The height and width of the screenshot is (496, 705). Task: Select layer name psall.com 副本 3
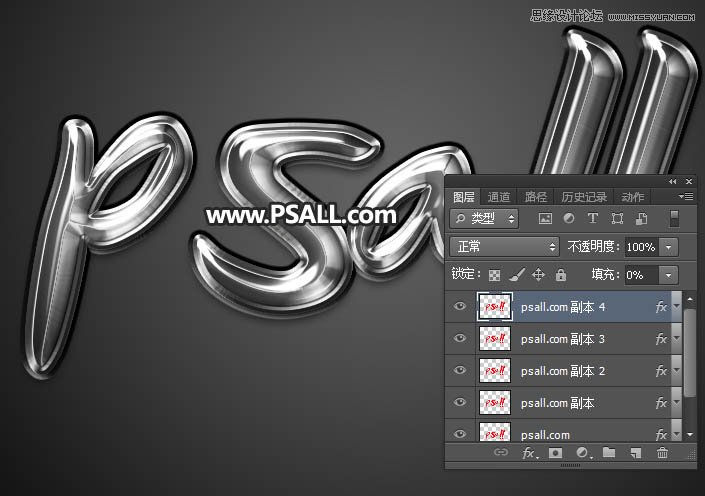pyautogui.click(x=562, y=339)
